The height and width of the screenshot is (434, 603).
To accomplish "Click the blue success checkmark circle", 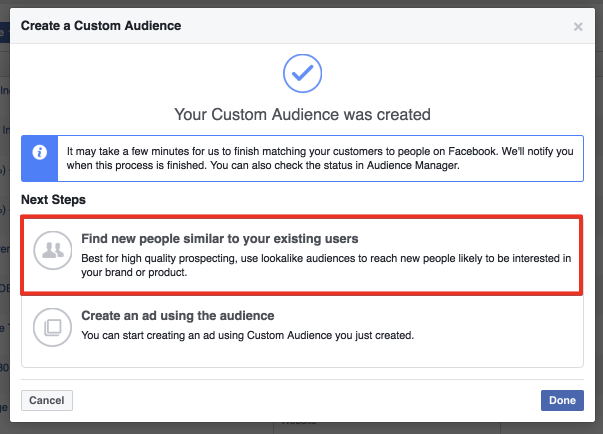I will (302, 73).
